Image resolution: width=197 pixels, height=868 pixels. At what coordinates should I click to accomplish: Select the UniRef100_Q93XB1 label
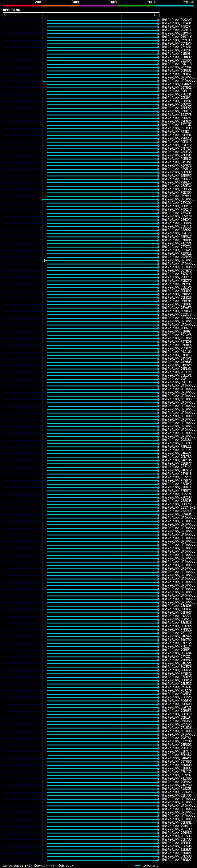(x=177, y=440)
